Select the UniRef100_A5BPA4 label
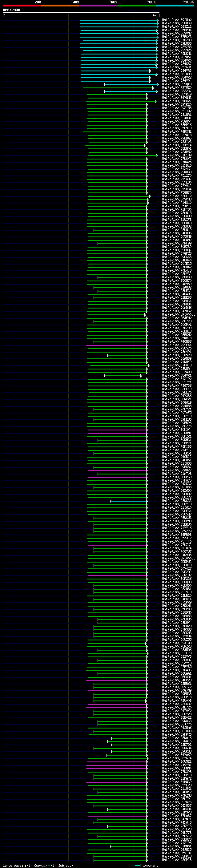 pos(176,30)
